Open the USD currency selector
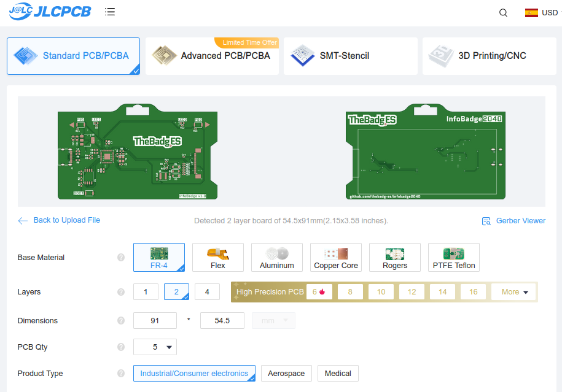This screenshot has height=392, width=562. (x=541, y=13)
